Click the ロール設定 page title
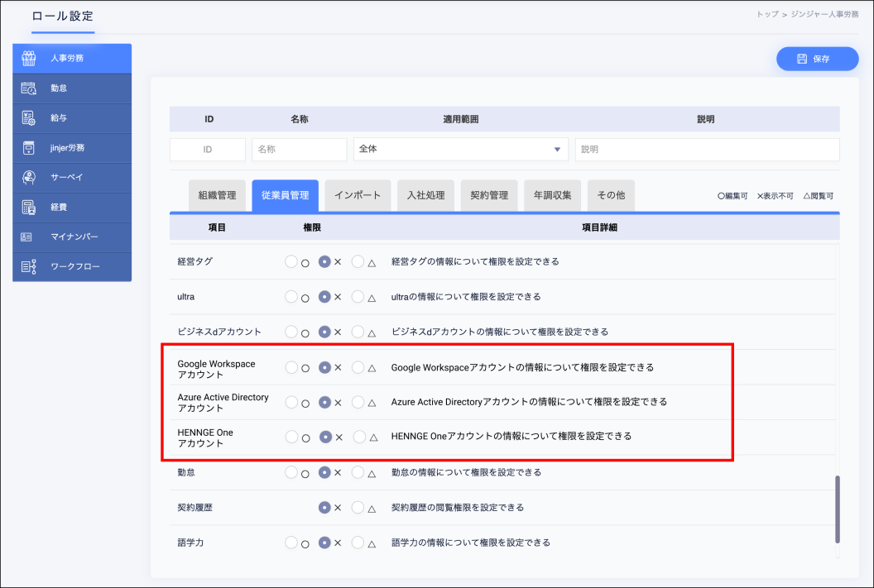The image size is (874, 588). point(62,17)
